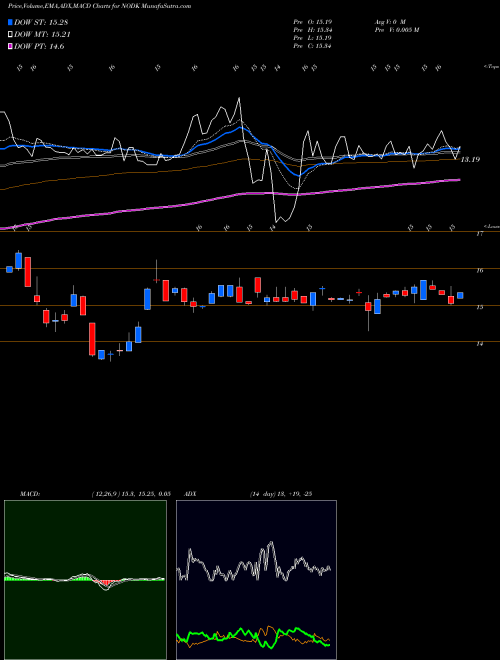Select the 'DOW PT: 14.6' label
The image size is (500, 660).
pos(39,46)
